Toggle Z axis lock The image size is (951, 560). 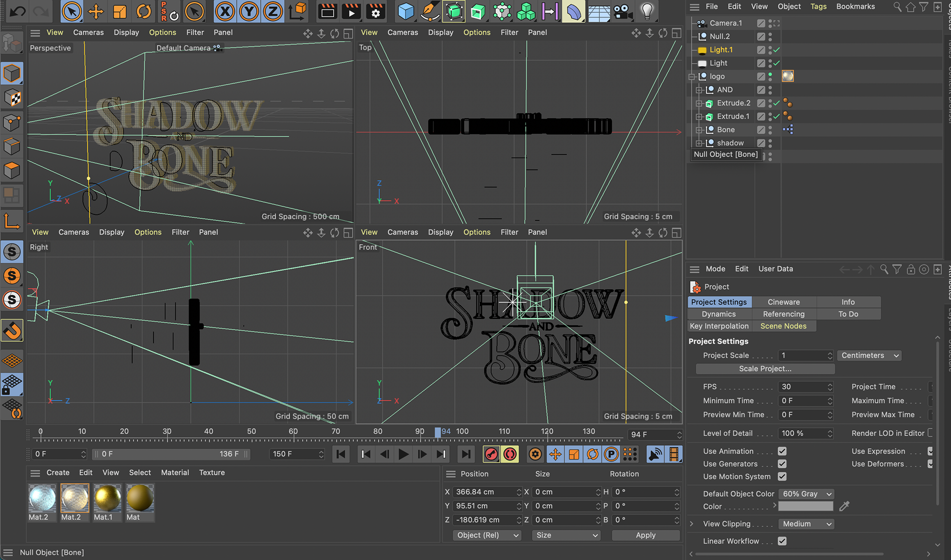[x=272, y=11]
